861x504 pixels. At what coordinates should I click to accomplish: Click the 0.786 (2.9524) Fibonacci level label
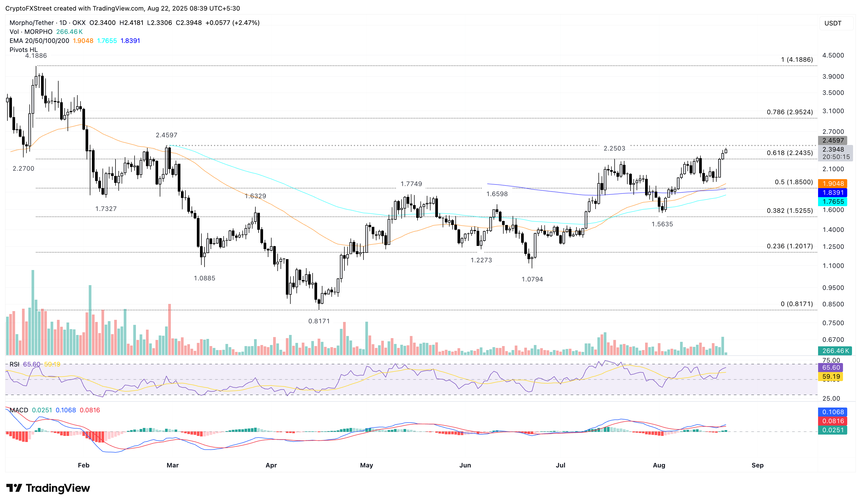tap(789, 112)
